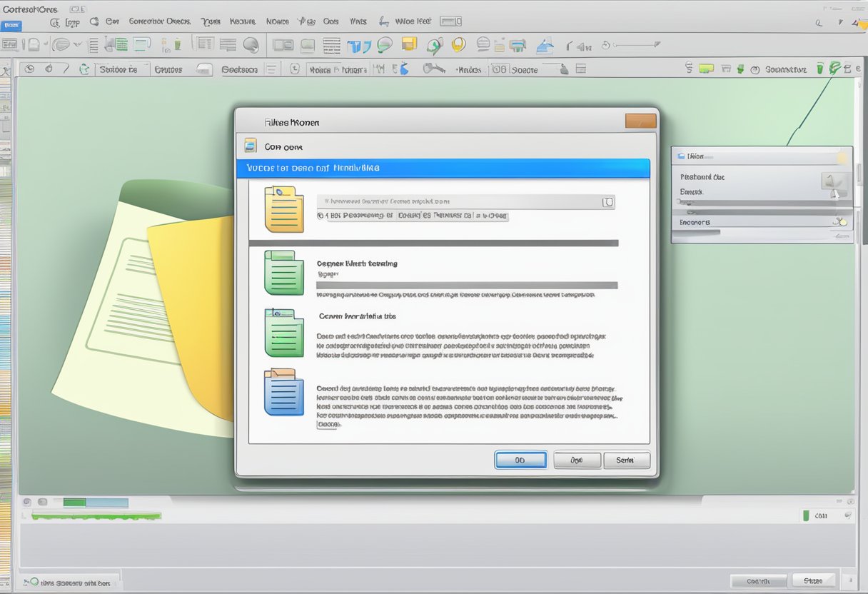Open the globe icon in the ribbon
This screenshot has height=594, width=868.
[x=385, y=44]
